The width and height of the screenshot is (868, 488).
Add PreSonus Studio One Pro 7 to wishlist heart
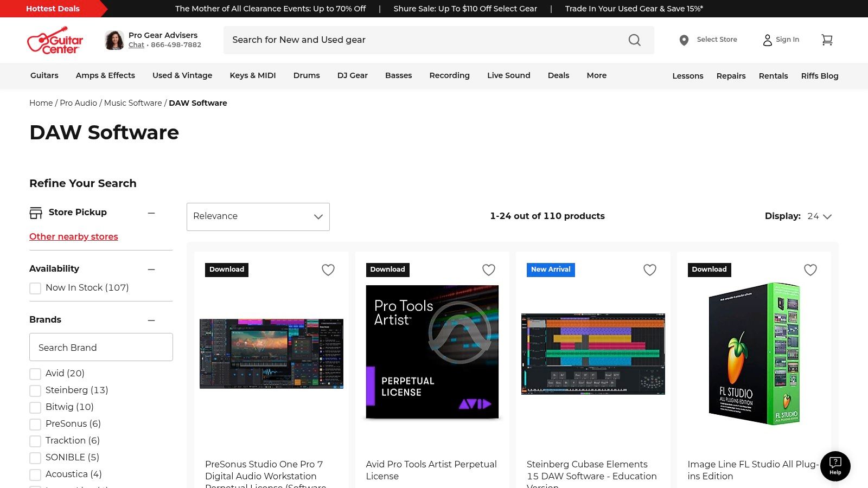pyautogui.click(x=328, y=269)
